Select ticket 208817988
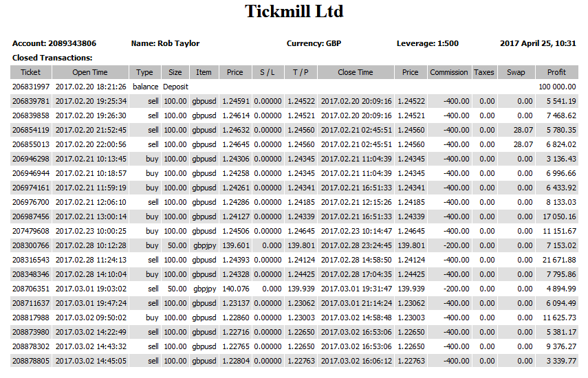This screenshot has height=378, width=588. pyautogui.click(x=31, y=318)
